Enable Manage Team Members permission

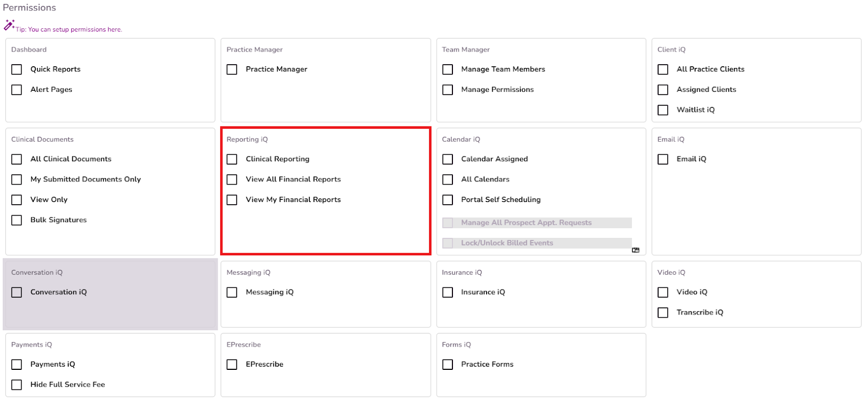[448, 70]
